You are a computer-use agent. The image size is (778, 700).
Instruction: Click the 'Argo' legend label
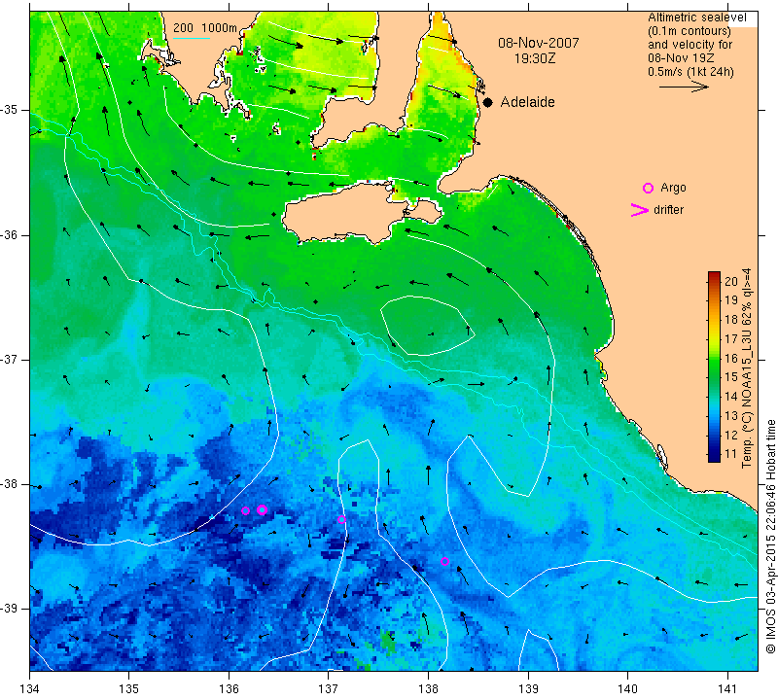coord(673,188)
